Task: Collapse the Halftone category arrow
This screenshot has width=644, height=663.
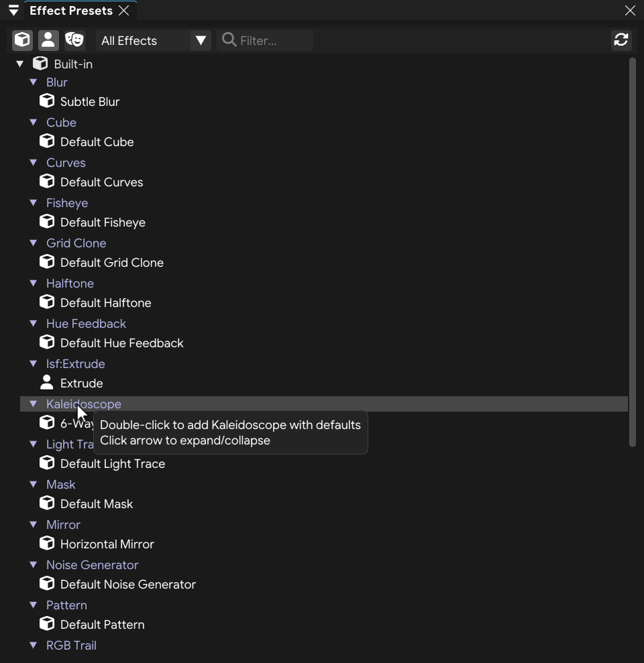Action: [x=34, y=283]
